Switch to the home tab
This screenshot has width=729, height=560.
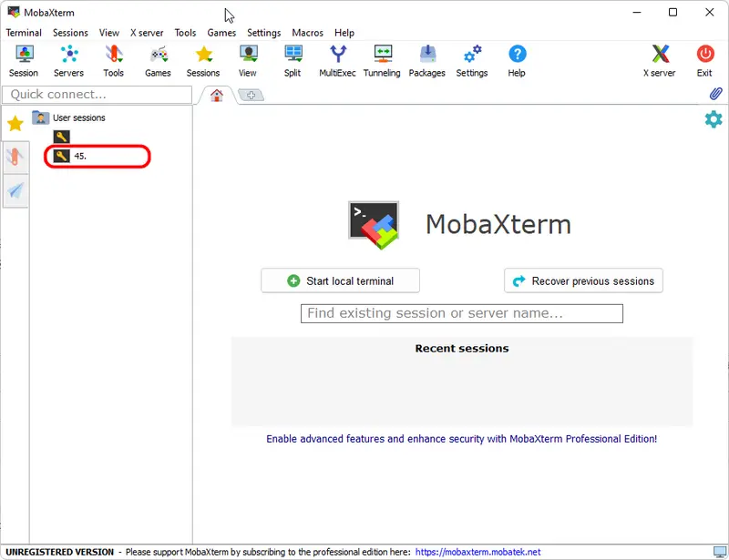217,96
